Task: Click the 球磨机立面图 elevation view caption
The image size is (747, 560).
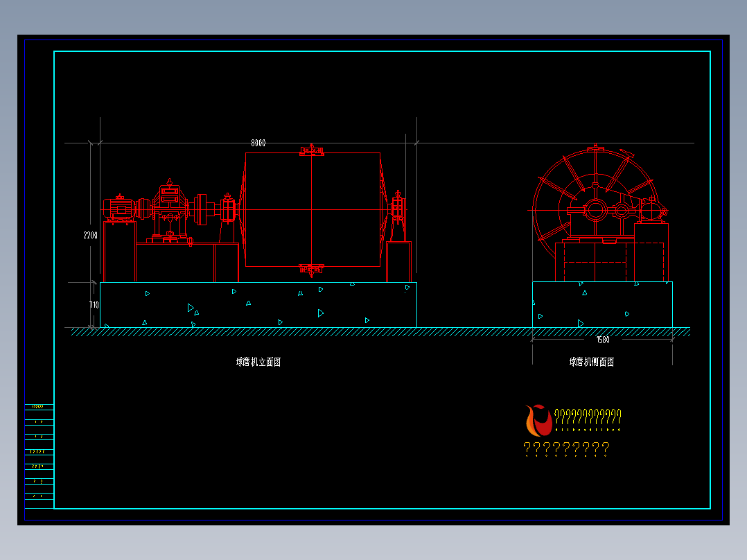Action: [x=258, y=362]
